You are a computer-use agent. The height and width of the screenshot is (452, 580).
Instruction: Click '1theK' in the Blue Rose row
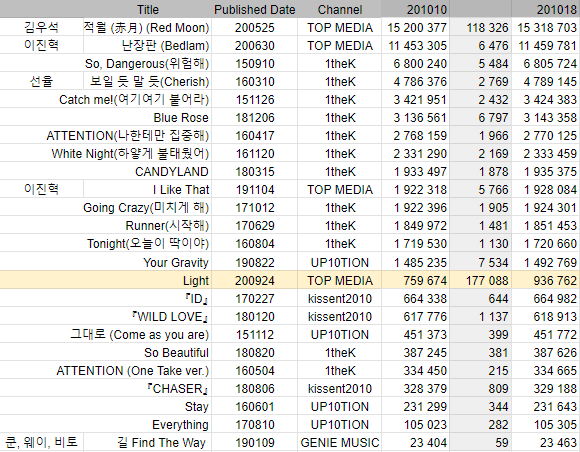click(x=340, y=118)
